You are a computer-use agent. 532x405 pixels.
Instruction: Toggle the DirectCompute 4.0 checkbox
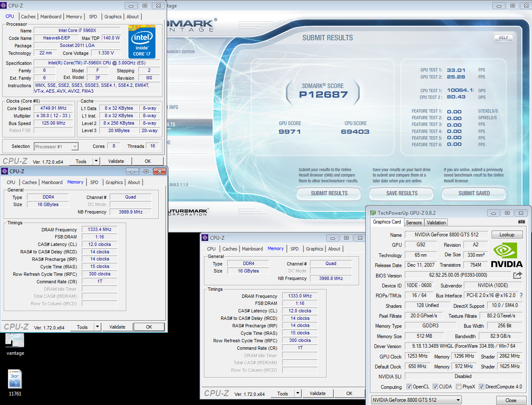point(481,387)
